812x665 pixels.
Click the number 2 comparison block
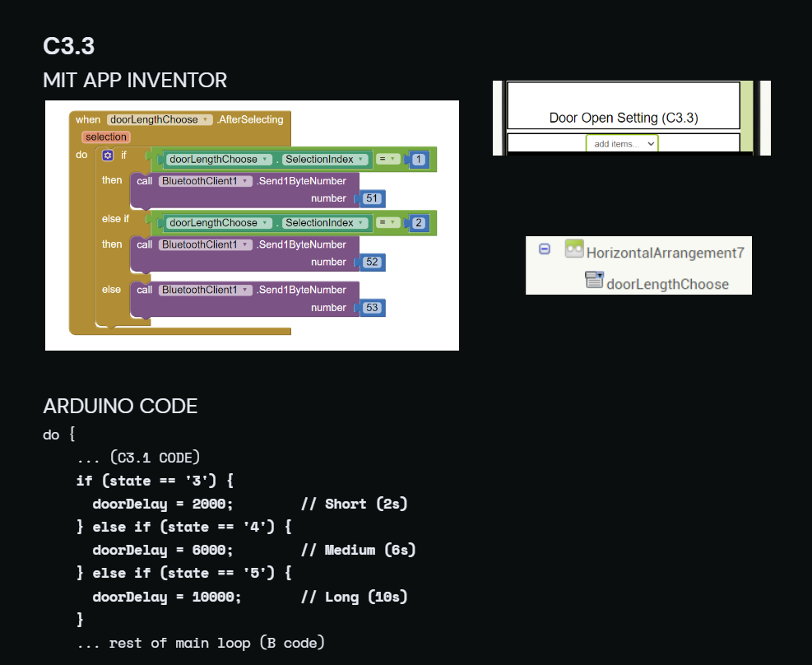[x=419, y=223]
